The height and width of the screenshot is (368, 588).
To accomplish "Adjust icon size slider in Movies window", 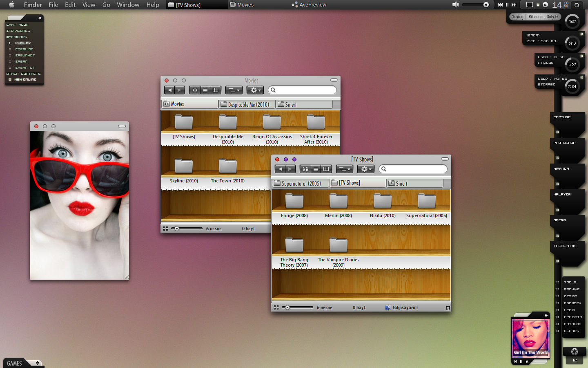I will [x=187, y=229].
